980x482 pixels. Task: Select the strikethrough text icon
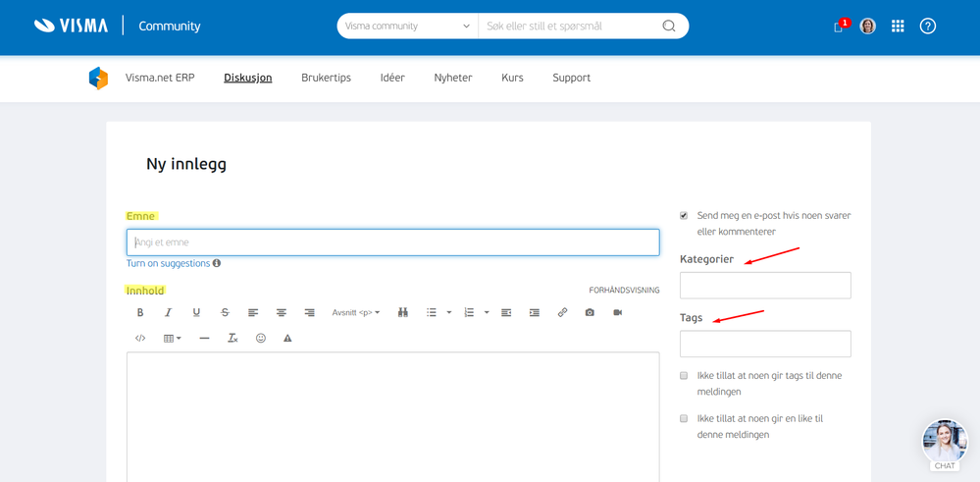pos(225,312)
